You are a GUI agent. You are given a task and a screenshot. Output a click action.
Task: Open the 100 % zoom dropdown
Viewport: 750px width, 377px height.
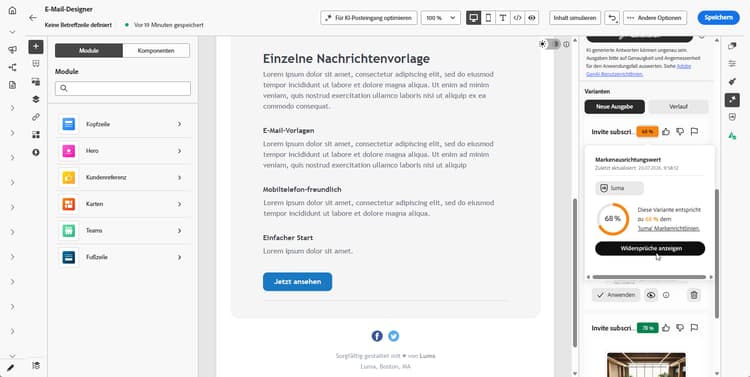(x=441, y=18)
